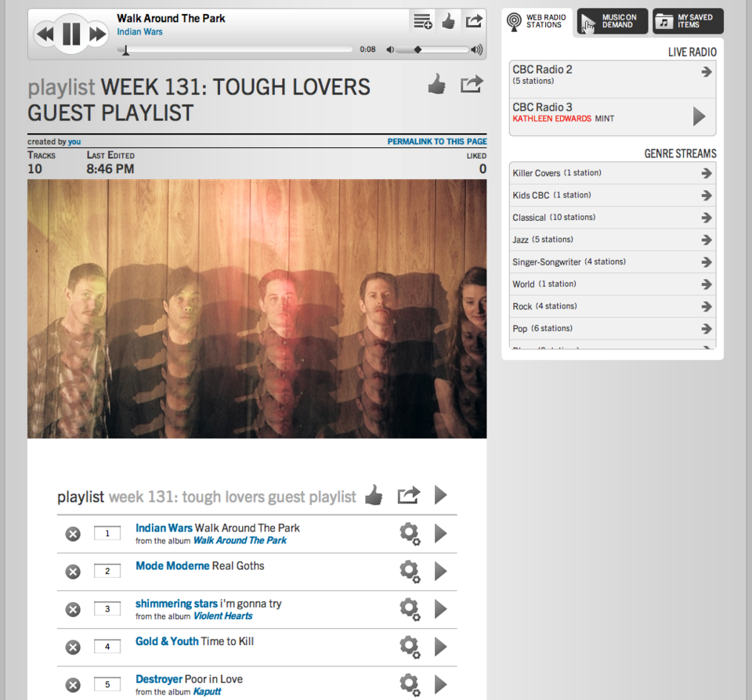752x700 pixels.
Task: Open Violent Hearts album link
Action: click(223, 616)
